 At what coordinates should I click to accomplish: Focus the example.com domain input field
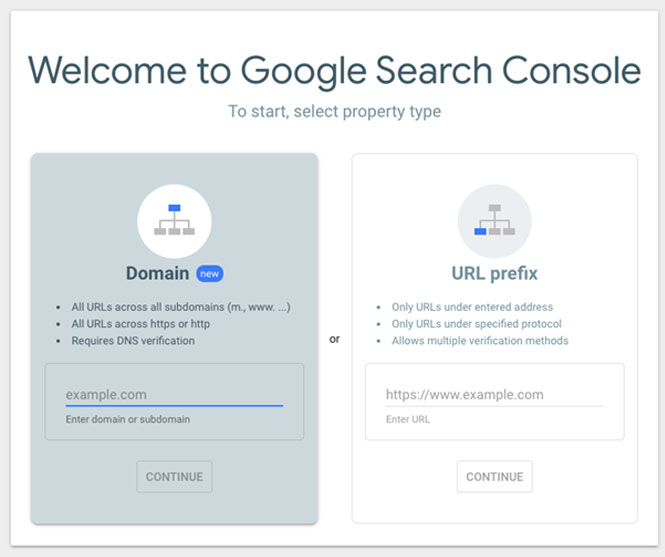click(x=174, y=395)
